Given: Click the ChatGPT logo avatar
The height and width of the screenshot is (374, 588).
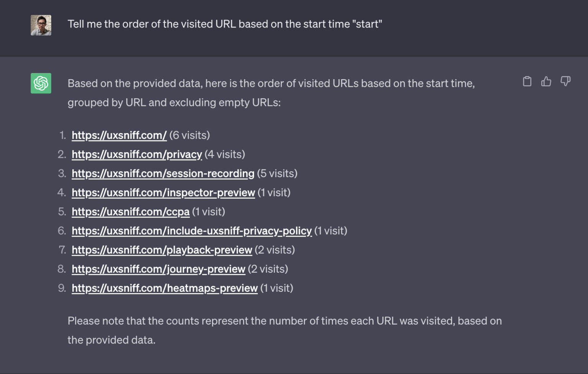Looking at the screenshot, I should 41,83.
